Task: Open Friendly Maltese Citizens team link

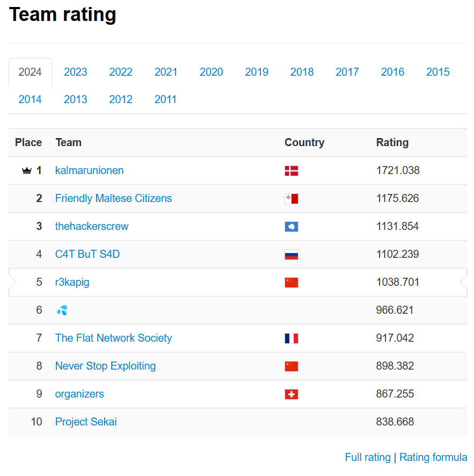Action: pyautogui.click(x=113, y=199)
